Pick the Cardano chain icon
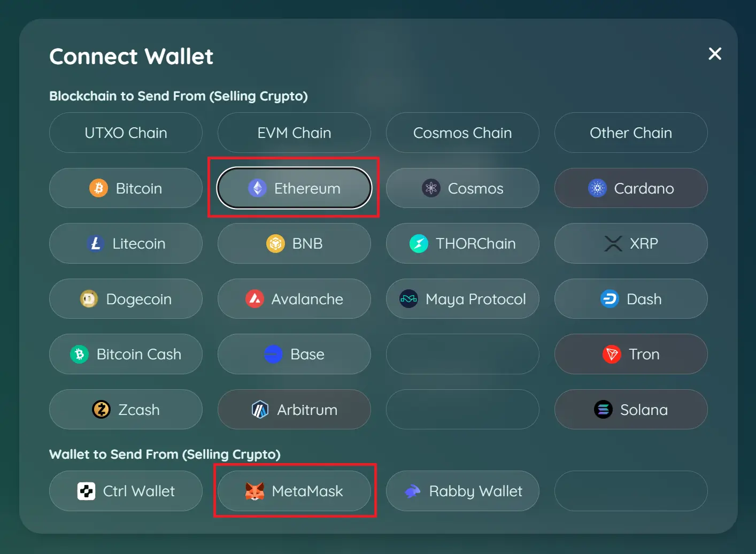Image resolution: width=756 pixels, height=554 pixels. point(597,188)
